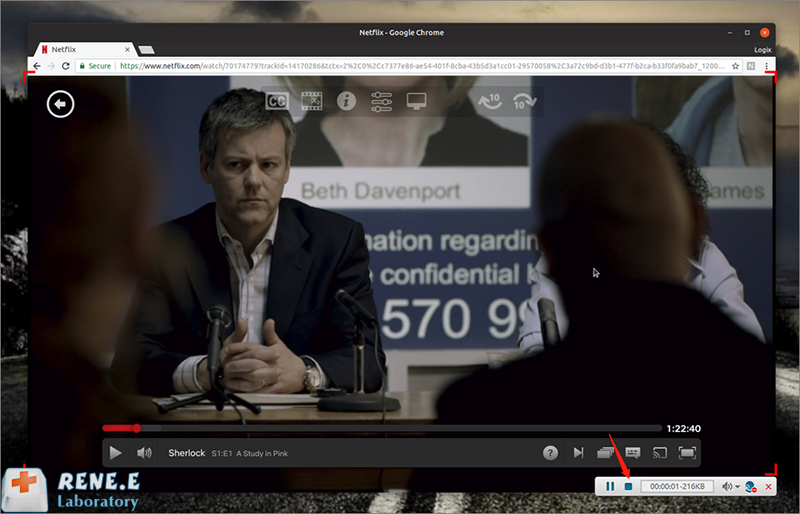Expand the recorder audio dropdown arrow
The image size is (800, 514).
[737, 487]
